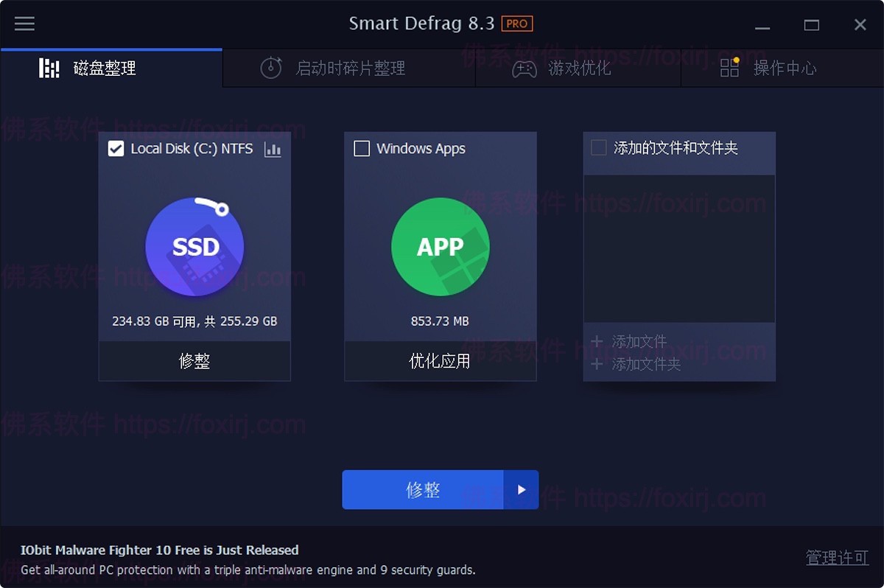Uncheck Local Disk (C:) NTFS checkbox
The image size is (884, 588).
tap(116, 149)
